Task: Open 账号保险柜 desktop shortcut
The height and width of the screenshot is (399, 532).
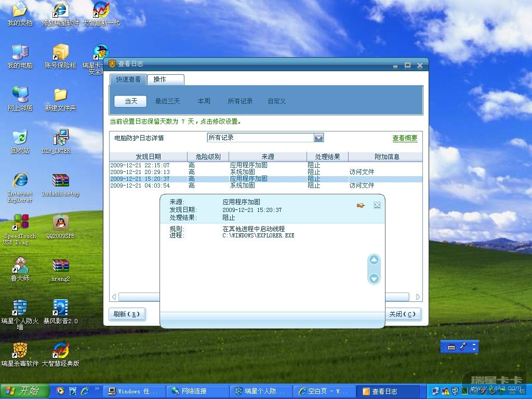Action: [x=60, y=53]
